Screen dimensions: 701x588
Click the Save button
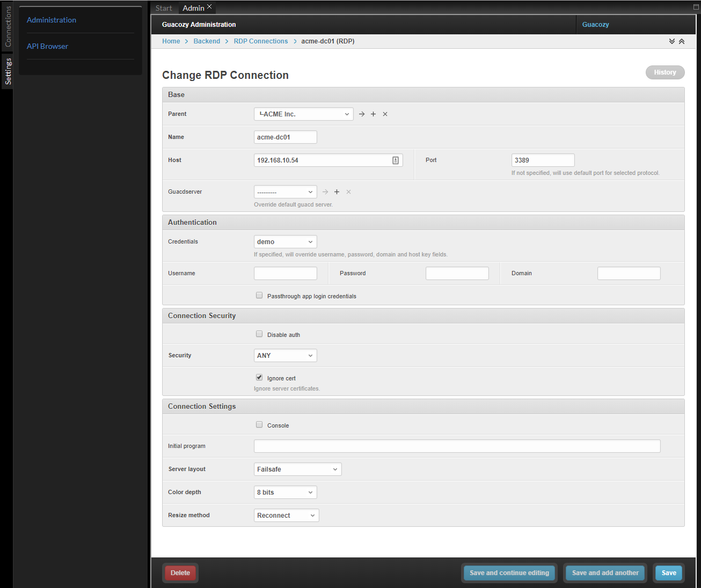[x=669, y=573]
